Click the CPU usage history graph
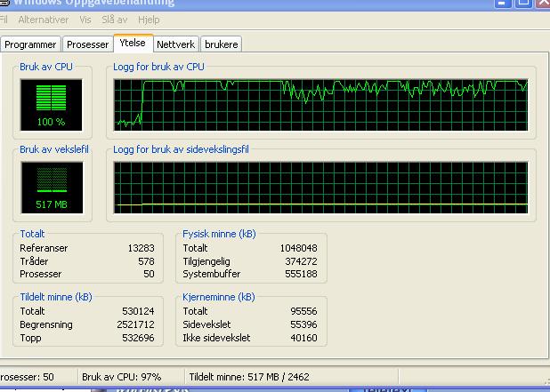 [x=320, y=105]
